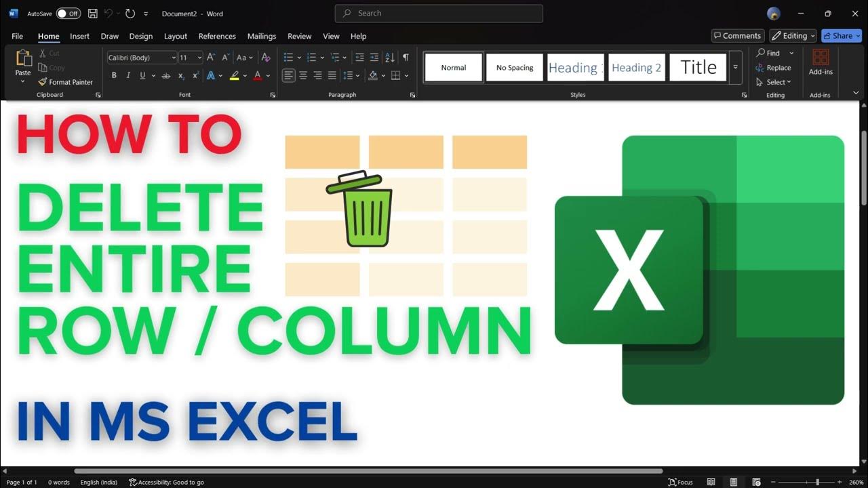Increase paragraph indent
The image size is (868, 488).
(x=375, y=58)
